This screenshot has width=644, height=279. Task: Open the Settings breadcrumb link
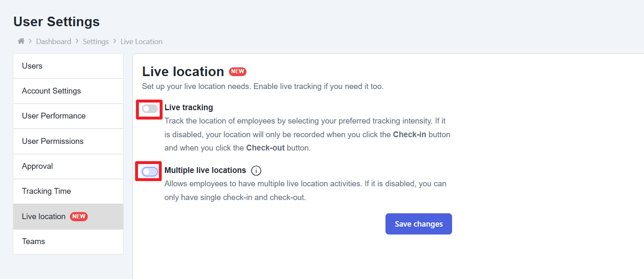[96, 42]
